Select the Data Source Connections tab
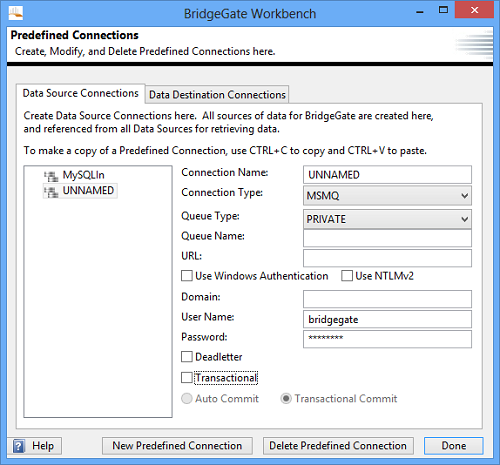Image resolution: width=500 pixels, height=465 pixels. click(80, 93)
